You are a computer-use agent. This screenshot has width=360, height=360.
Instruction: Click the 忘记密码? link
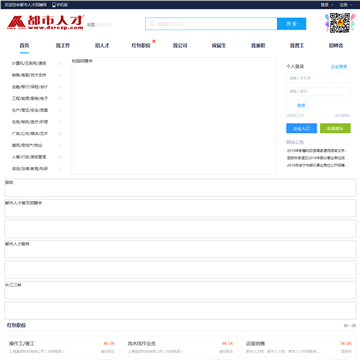click(x=343, y=116)
